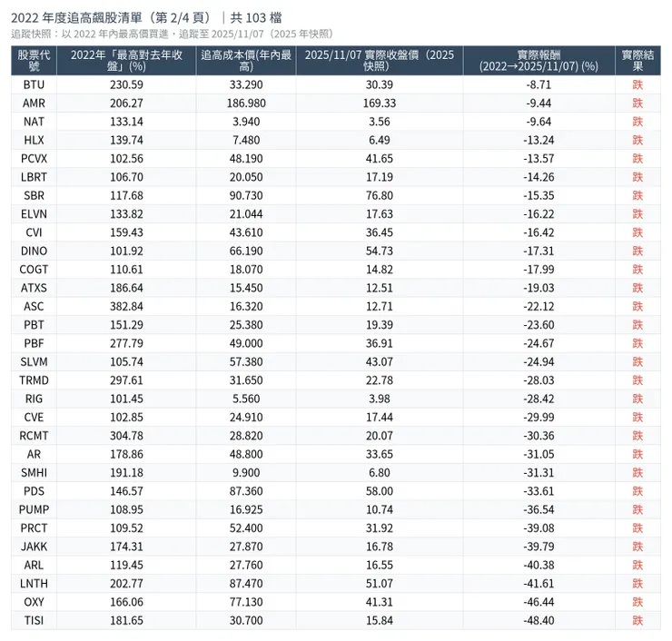Click the 230.59 value in BTU row
672x641 pixels.
click(x=126, y=84)
